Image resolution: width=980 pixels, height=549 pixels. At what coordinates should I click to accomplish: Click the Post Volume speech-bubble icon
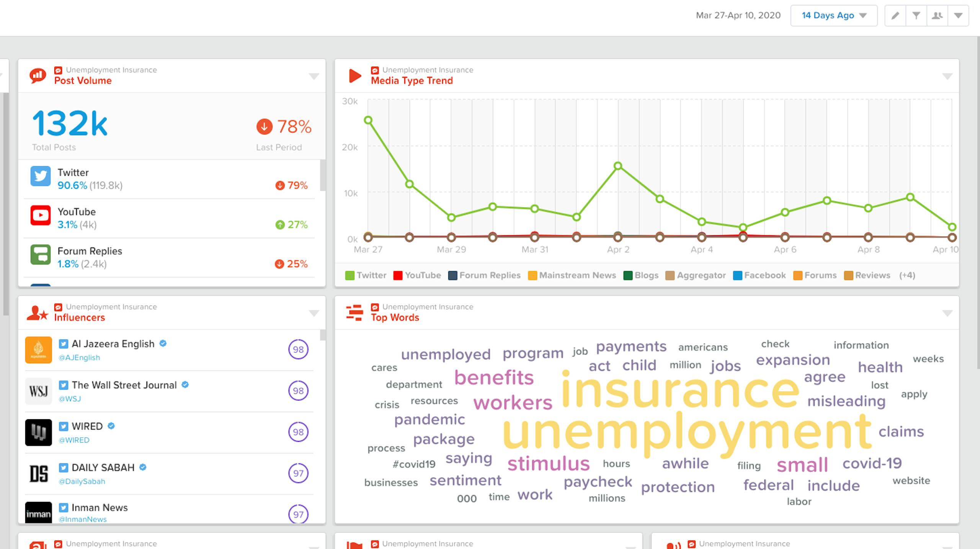coord(38,75)
